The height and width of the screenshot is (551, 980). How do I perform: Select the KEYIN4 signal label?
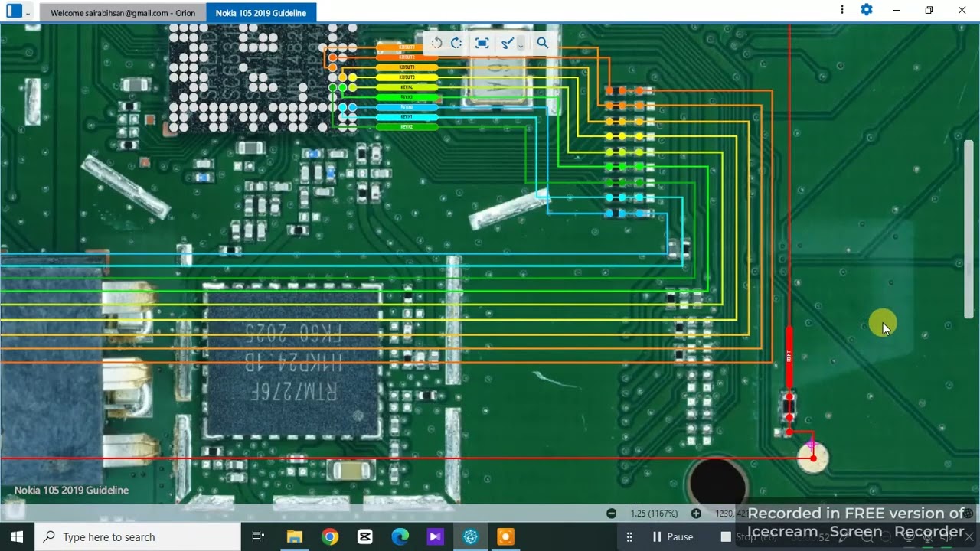407,87
